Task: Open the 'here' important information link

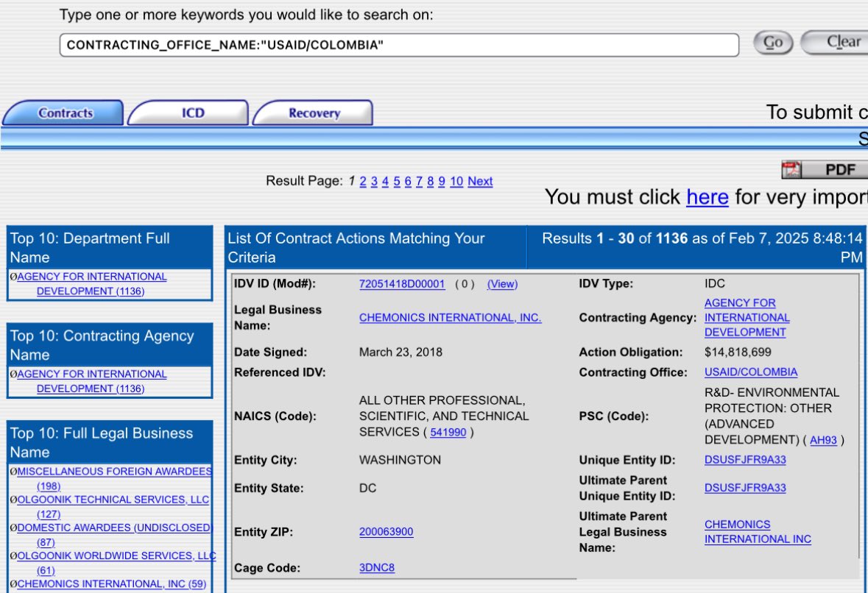Action: coord(707,197)
